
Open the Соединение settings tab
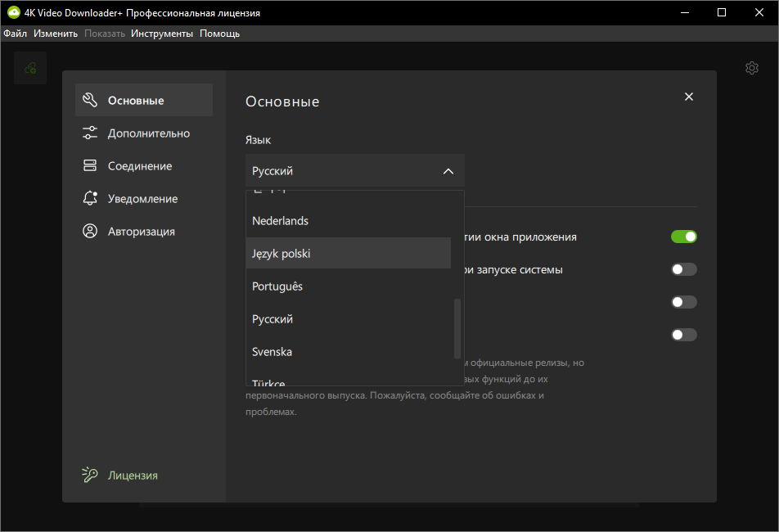pyautogui.click(x=144, y=165)
